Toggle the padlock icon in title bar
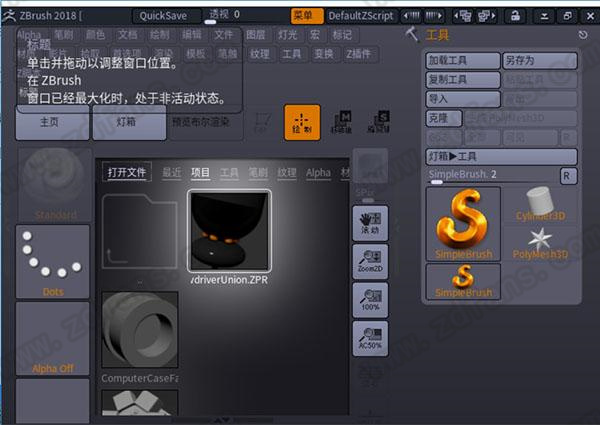Image resolution: width=600 pixels, height=425 pixels. click(515, 16)
